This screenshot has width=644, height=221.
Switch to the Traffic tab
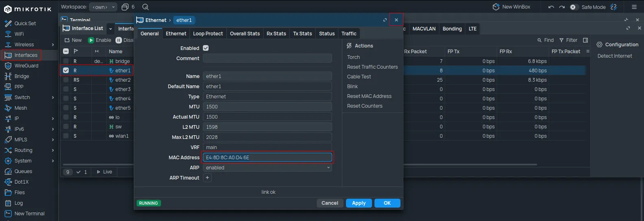tap(349, 34)
